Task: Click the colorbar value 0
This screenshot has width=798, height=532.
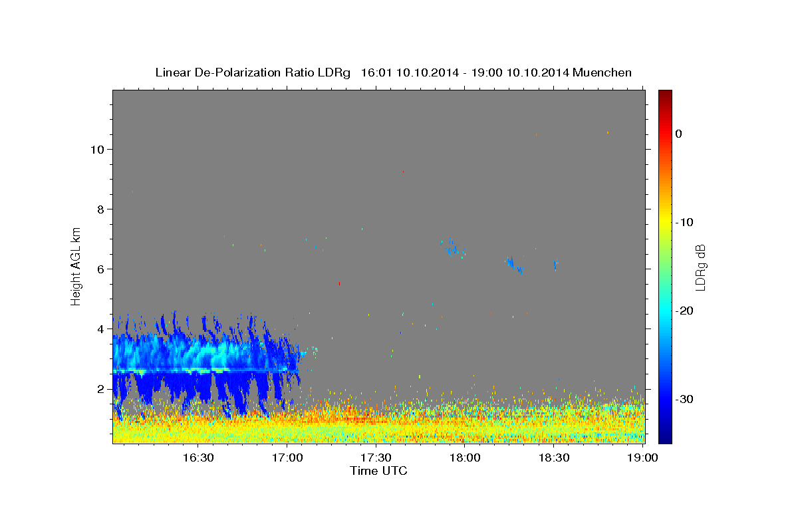Action: click(x=678, y=134)
